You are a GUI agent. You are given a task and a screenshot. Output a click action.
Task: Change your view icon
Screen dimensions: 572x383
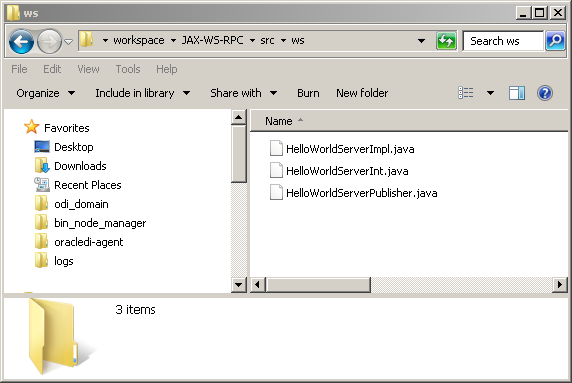pos(466,93)
